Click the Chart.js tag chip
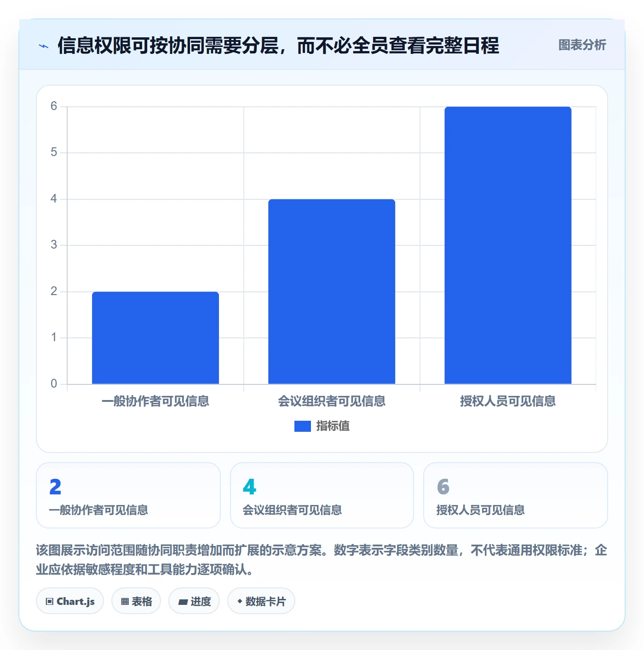This screenshot has width=644, height=650. pos(70,601)
